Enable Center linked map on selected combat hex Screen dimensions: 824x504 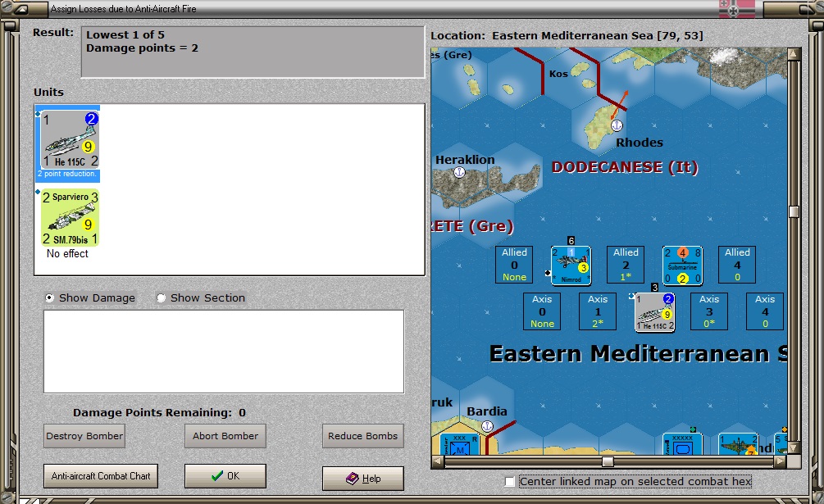509,481
